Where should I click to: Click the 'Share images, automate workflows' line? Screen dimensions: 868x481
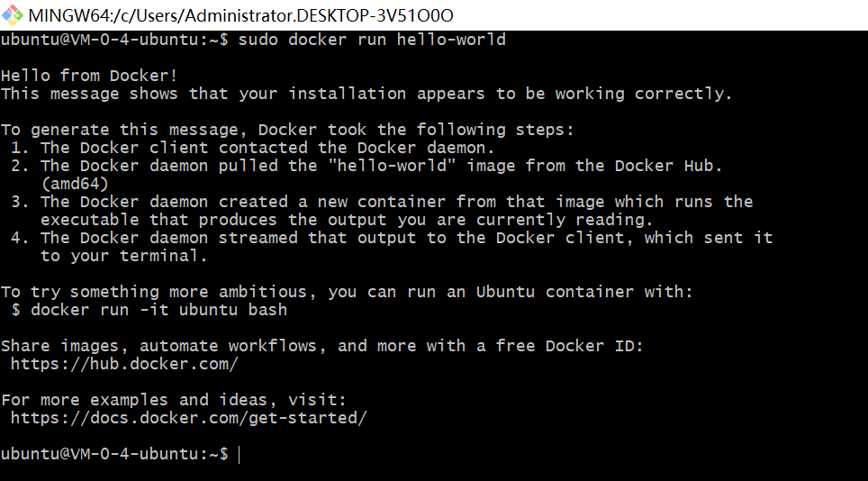pos(322,346)
